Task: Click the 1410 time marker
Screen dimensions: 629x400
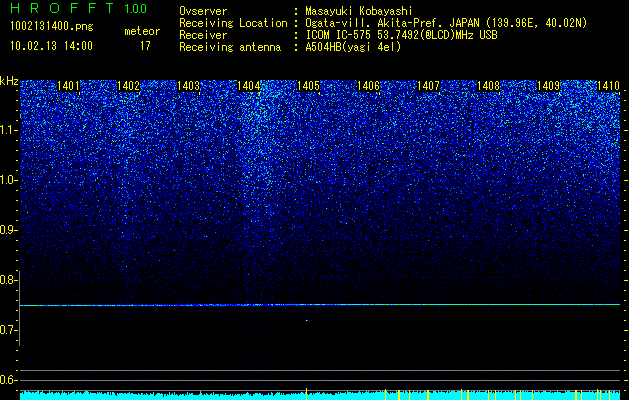Action: pyautogui.click(x=609, y=85)
